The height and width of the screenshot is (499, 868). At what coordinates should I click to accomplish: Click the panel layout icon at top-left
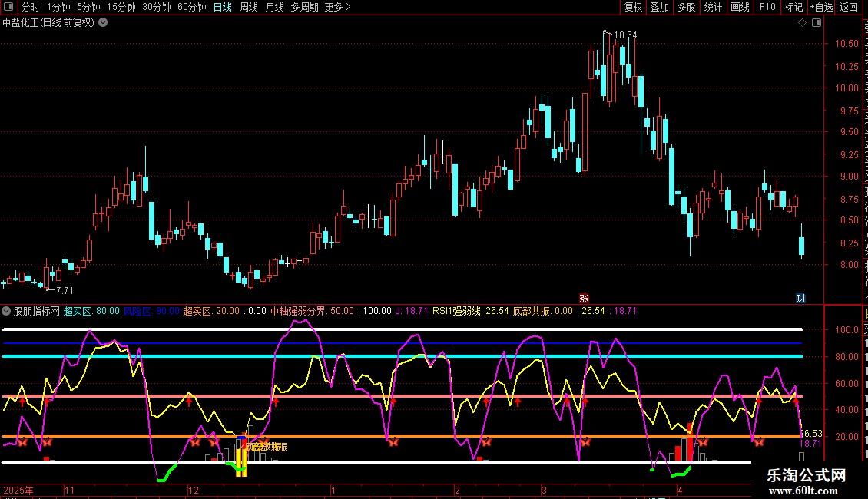pos(8,7)
